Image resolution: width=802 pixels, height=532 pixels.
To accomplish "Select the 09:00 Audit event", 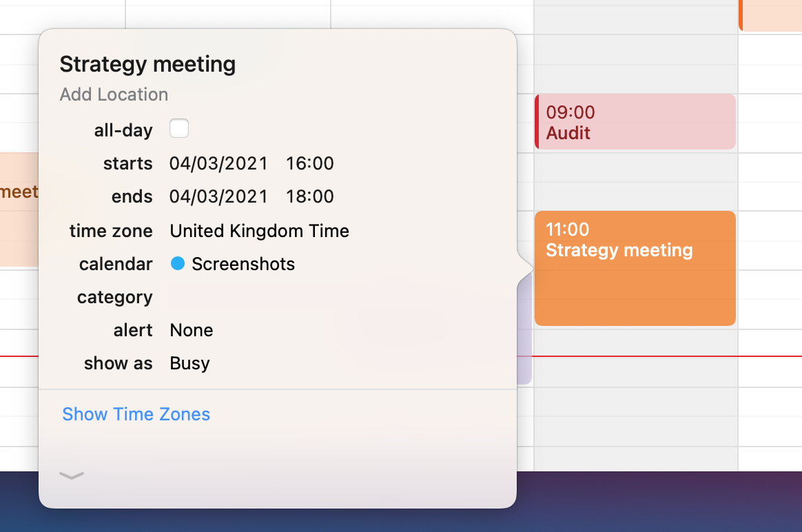I will (x=635, y=122).
